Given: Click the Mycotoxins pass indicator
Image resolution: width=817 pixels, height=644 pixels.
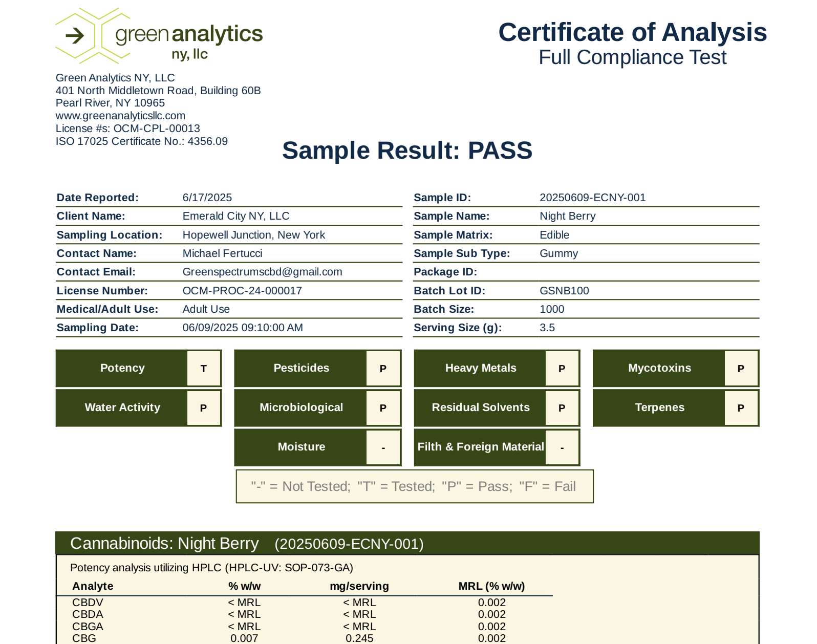Looking at the screenshot, I should click(x=740, y=369).
